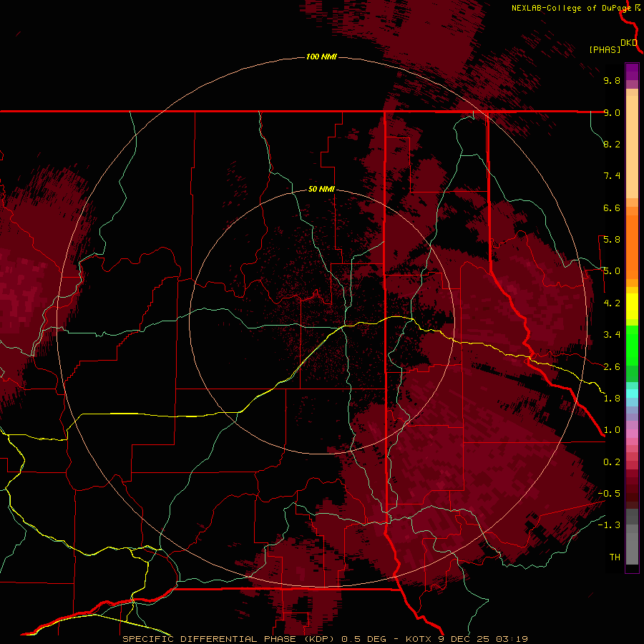This screenshot has width=644, height=644.
Task: Click the 5.8 scale value
Action: (x=612, y=240)
